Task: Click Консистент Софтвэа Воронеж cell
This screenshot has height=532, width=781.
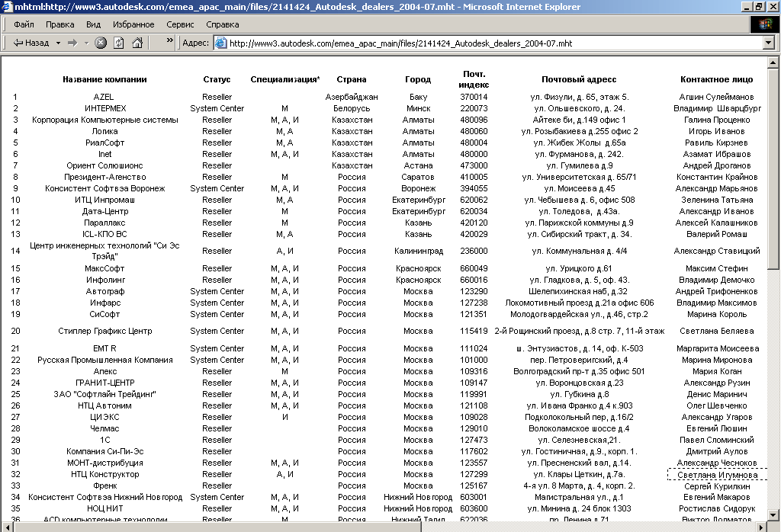Action: pyautogui.click(x=105, y=188)
